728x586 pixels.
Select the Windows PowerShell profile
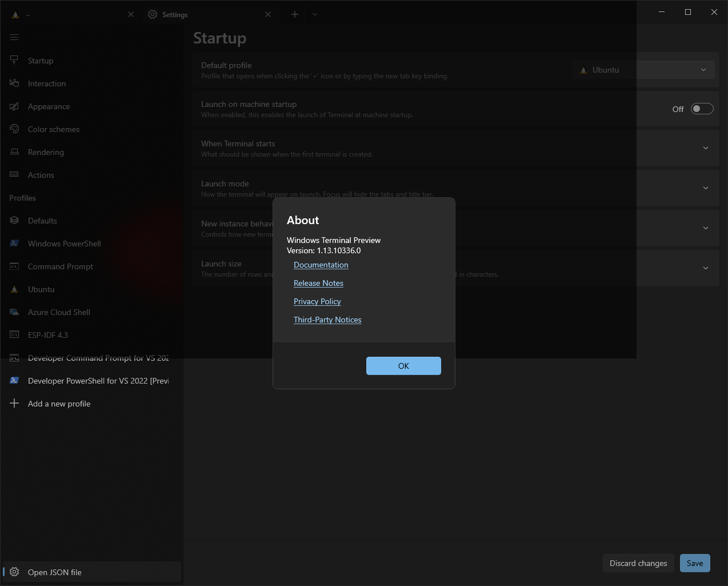click(x=91, y=244)
